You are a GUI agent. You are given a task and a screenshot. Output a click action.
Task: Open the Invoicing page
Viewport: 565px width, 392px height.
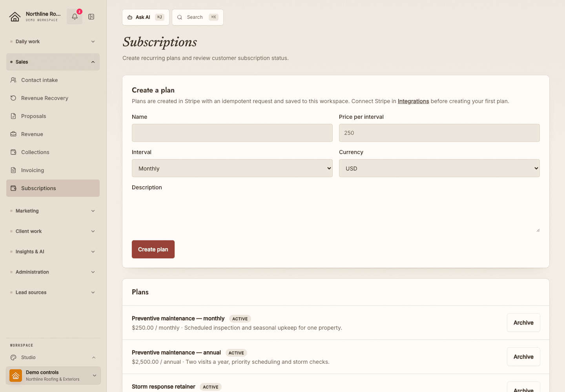(x=53, y=170)
